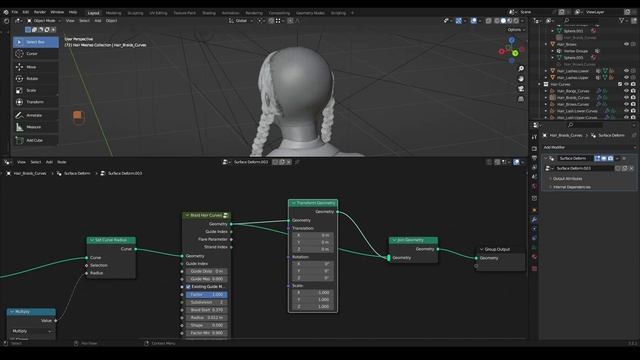Choose the Move tool

click(x=36, y=67)
